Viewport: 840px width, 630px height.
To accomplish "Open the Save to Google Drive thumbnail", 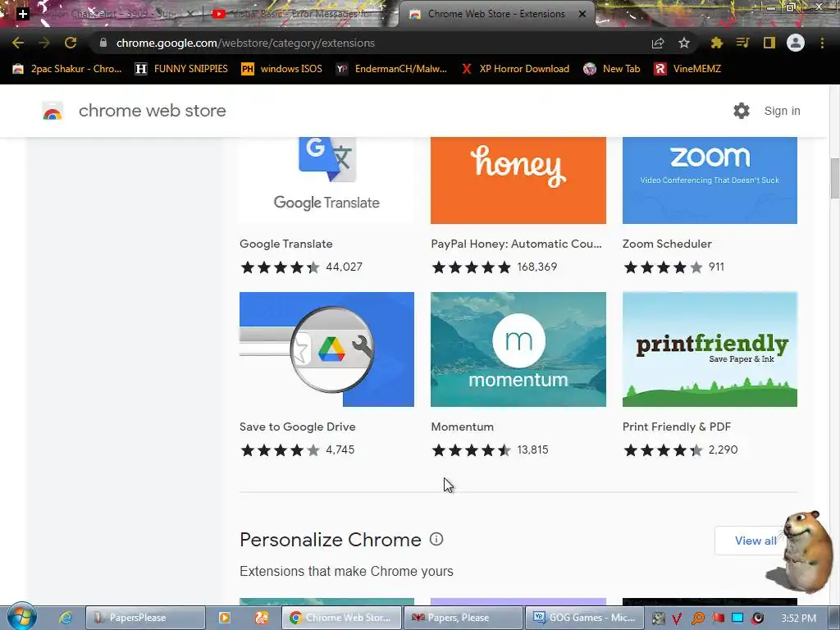I will pos(326,349).
